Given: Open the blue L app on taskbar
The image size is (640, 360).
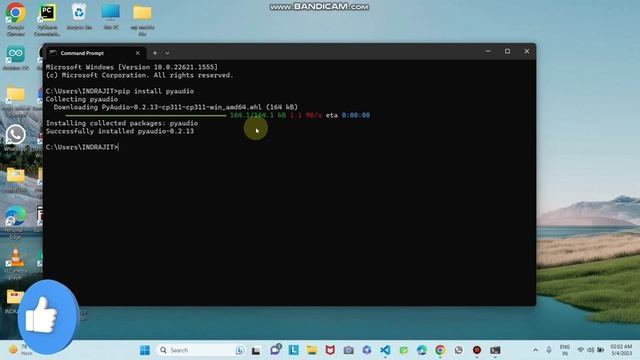Looking at the screenshot, I should click(x=293, y=350).
